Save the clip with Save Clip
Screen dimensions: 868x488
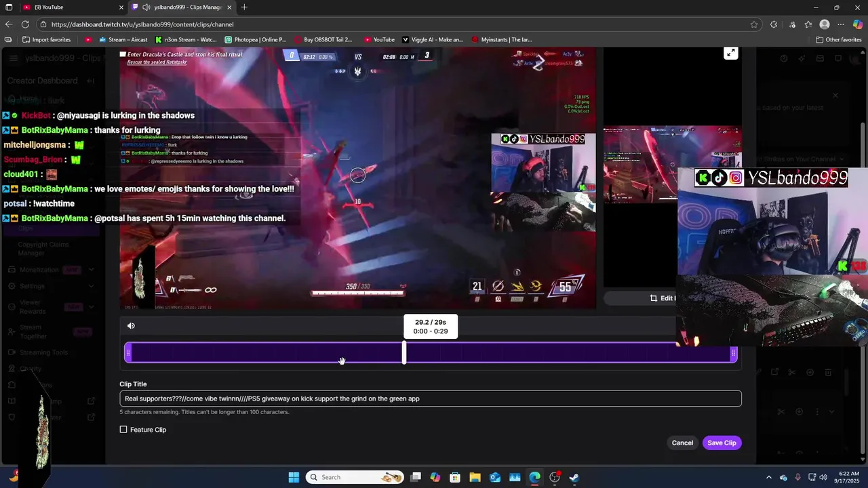722,443
